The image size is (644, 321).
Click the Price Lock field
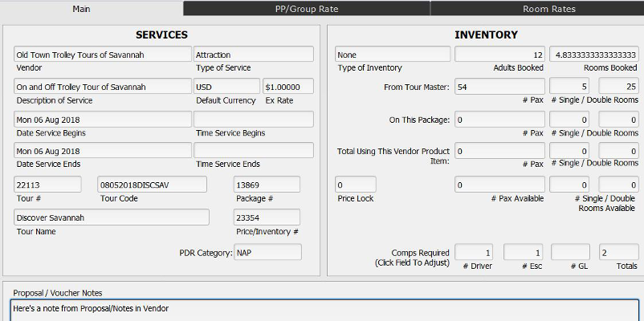coord(356,185)
